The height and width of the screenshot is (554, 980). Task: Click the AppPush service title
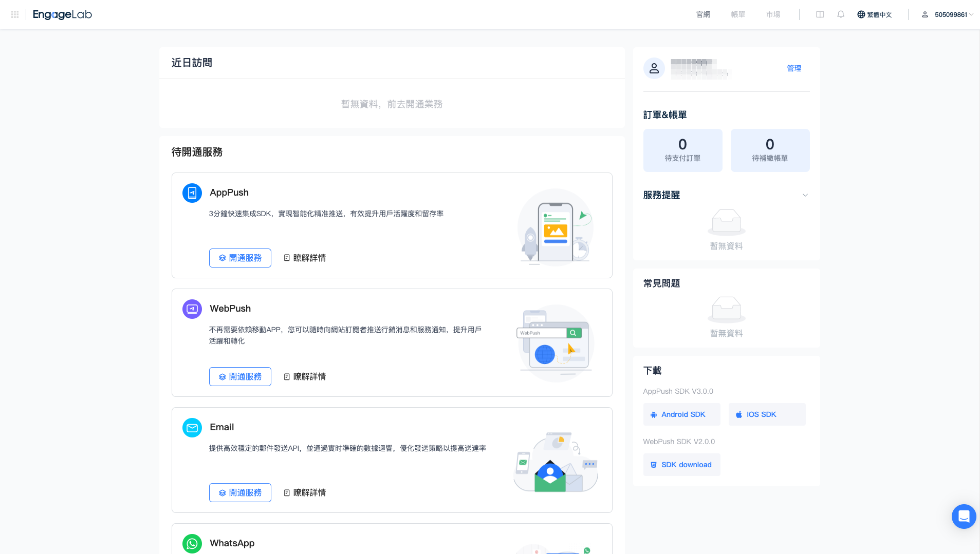point(229,193)
